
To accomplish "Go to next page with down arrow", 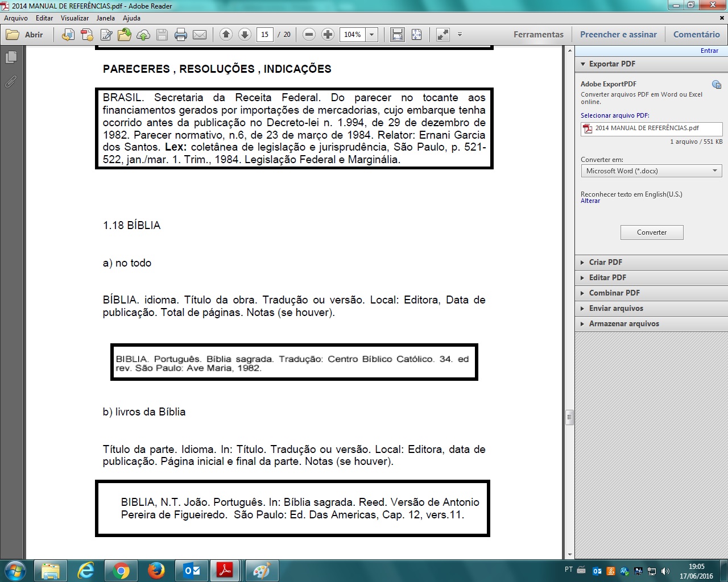I will [x=245, y=35].
